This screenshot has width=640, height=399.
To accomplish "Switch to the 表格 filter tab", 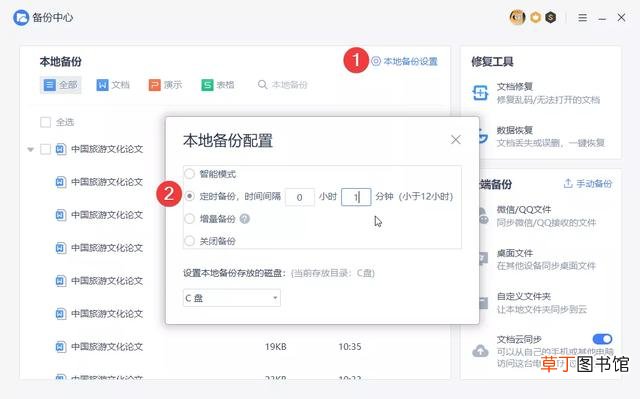I will tap(218, 85).
